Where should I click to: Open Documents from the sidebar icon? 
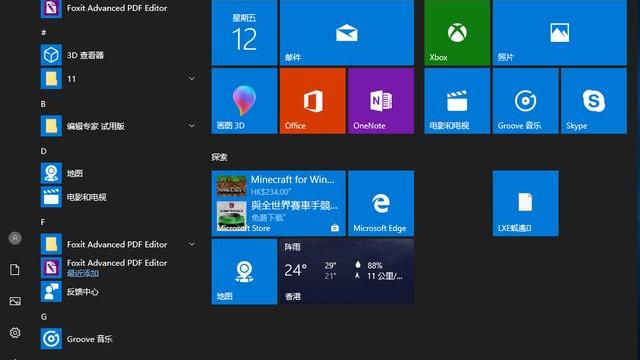pyautogui.click(x=15, y=269)
